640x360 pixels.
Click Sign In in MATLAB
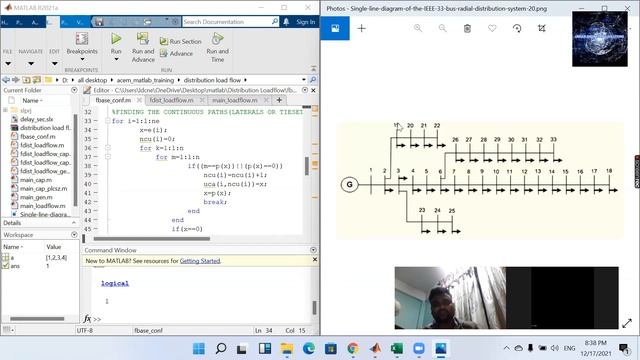click(305, 22)
